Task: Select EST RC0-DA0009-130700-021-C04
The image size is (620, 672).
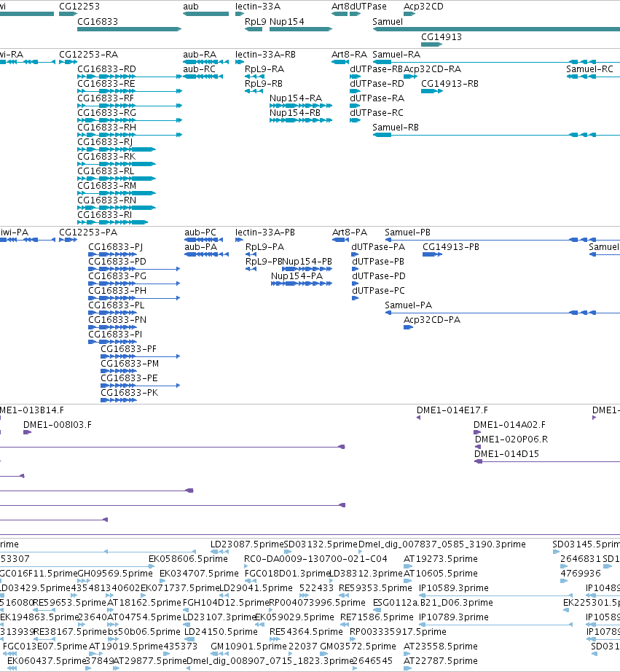Action: [315, 559]
